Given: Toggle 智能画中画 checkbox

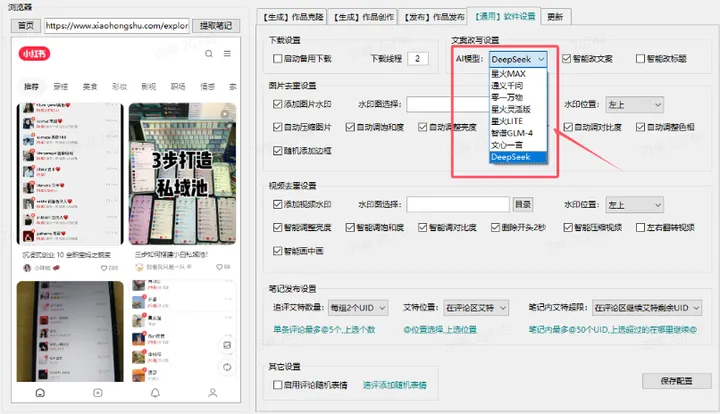Looking at the screenshot, I should (277, 251).
